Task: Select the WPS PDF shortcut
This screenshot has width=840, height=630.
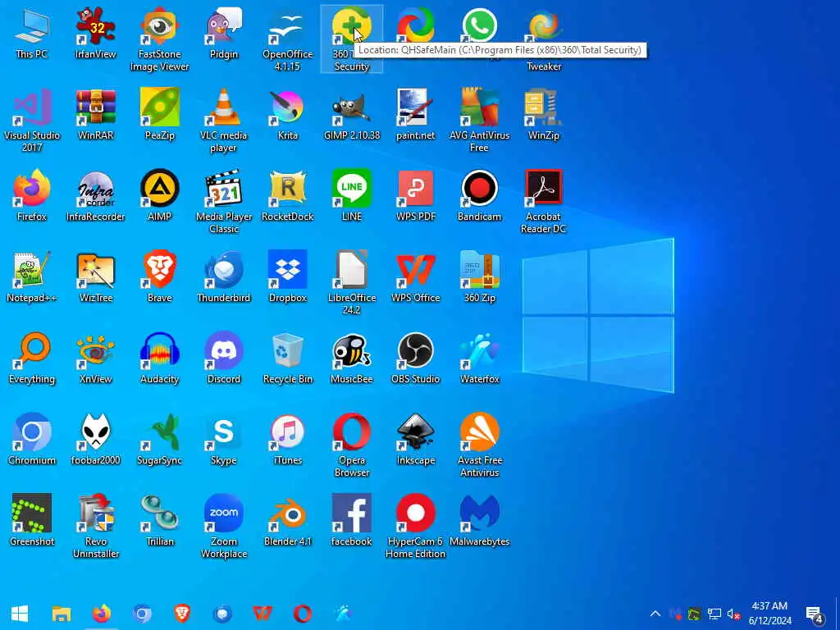Action: [416, 195]
